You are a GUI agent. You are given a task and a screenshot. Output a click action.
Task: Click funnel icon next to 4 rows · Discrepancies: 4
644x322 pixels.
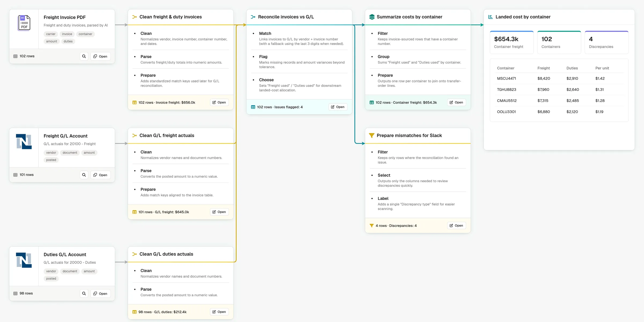372,226
